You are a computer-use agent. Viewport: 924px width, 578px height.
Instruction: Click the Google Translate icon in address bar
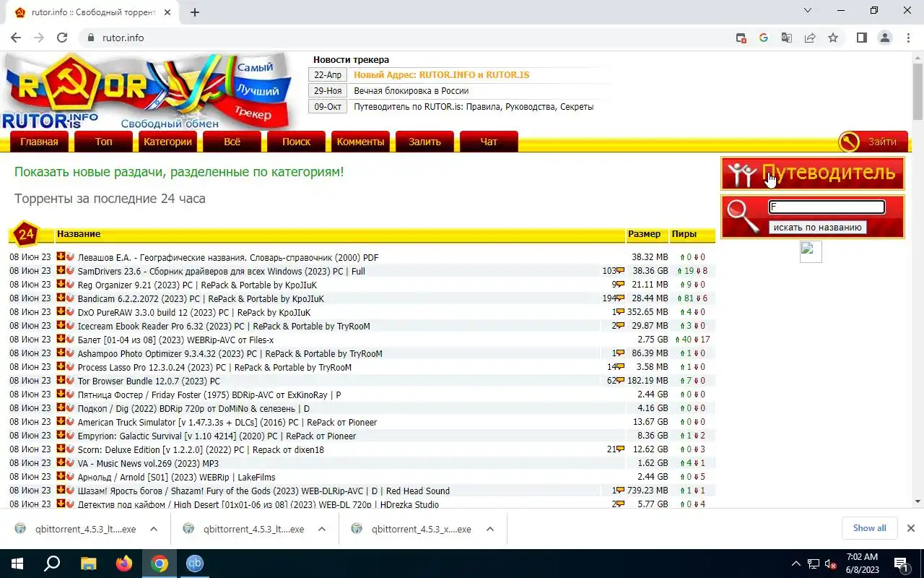point(787,38)
